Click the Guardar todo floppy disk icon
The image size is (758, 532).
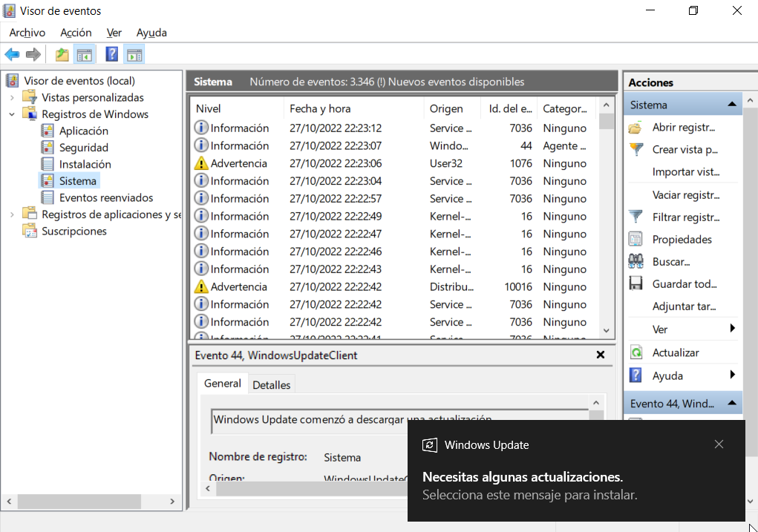point(636,284)
